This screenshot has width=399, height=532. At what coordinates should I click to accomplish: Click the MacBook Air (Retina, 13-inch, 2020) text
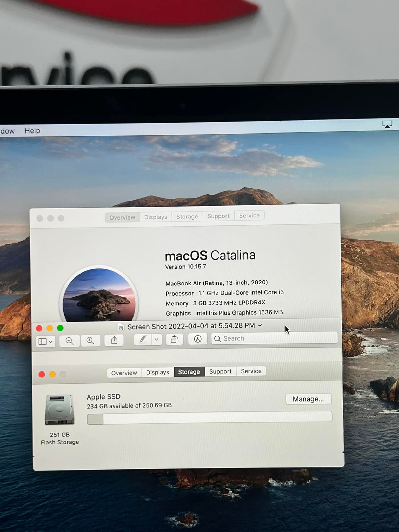click(x=216, y=283)
